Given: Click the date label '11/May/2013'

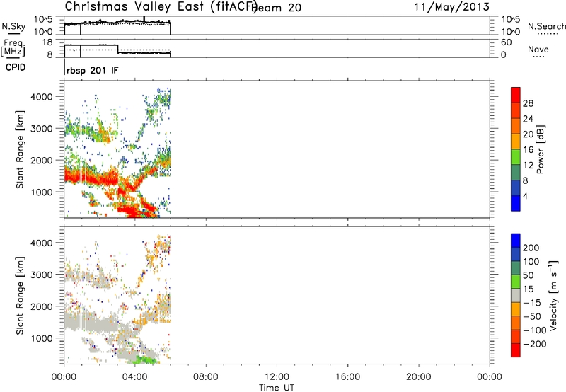Looking at the screenshot, I should [451, 7].
